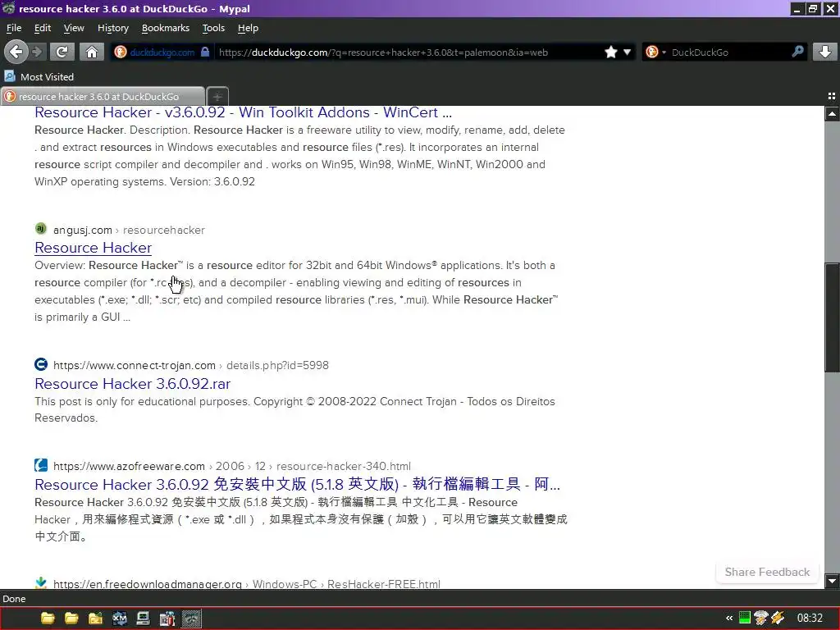The height and width of the screenshot is (630, 840).
Task: Reload the current page
Action: click(x=62, y=52)
